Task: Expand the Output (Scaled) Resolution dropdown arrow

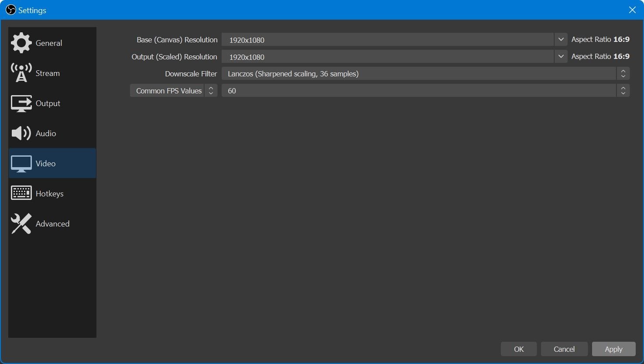Action: click(x=561, y=57)
